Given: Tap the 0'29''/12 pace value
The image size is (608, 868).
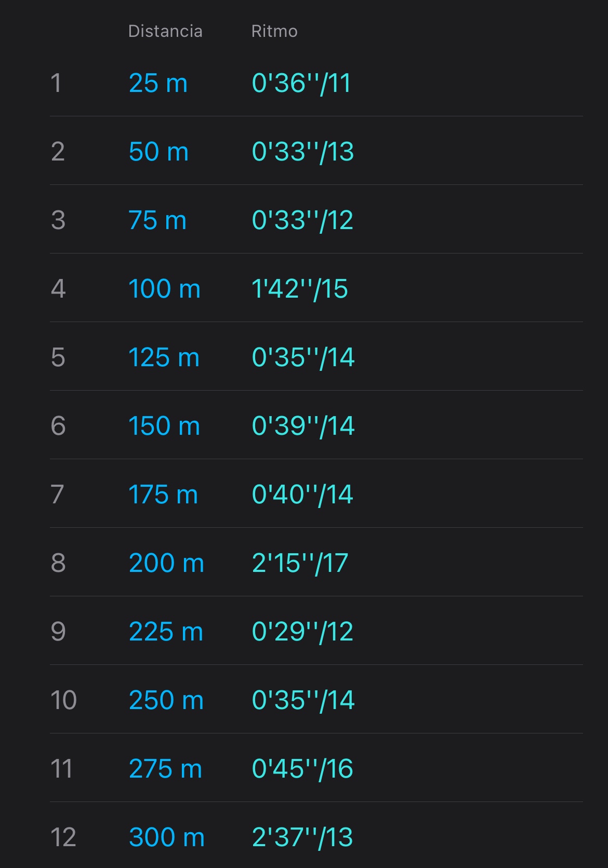Looking at the screenshot, I should (x=302, y=632).
